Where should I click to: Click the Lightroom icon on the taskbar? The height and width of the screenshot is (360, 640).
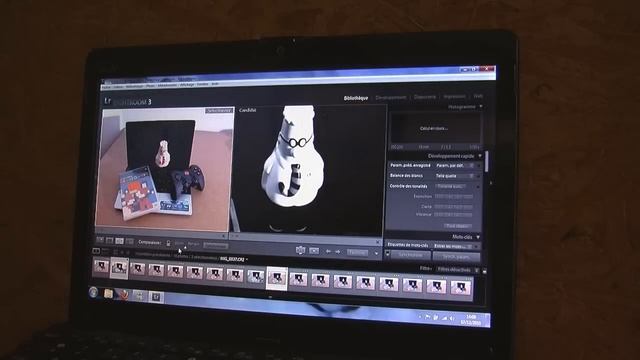pos(156,296)
